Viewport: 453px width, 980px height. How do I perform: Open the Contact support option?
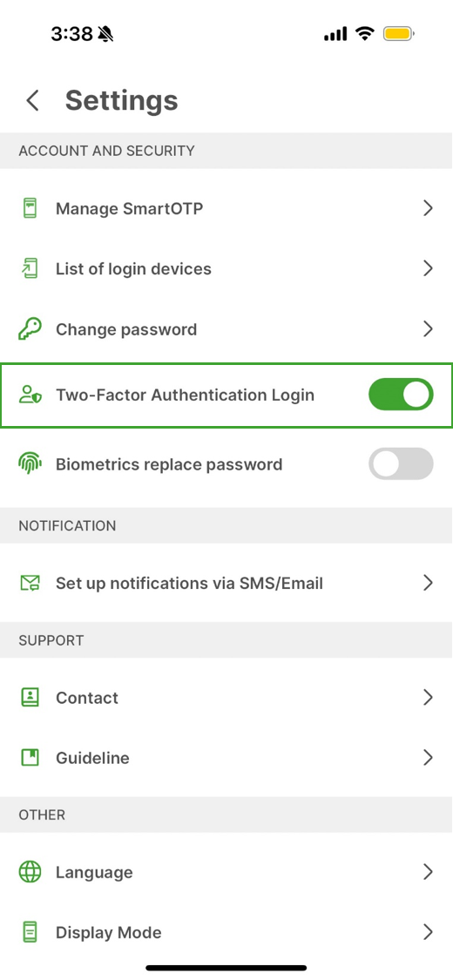point(226,698)
